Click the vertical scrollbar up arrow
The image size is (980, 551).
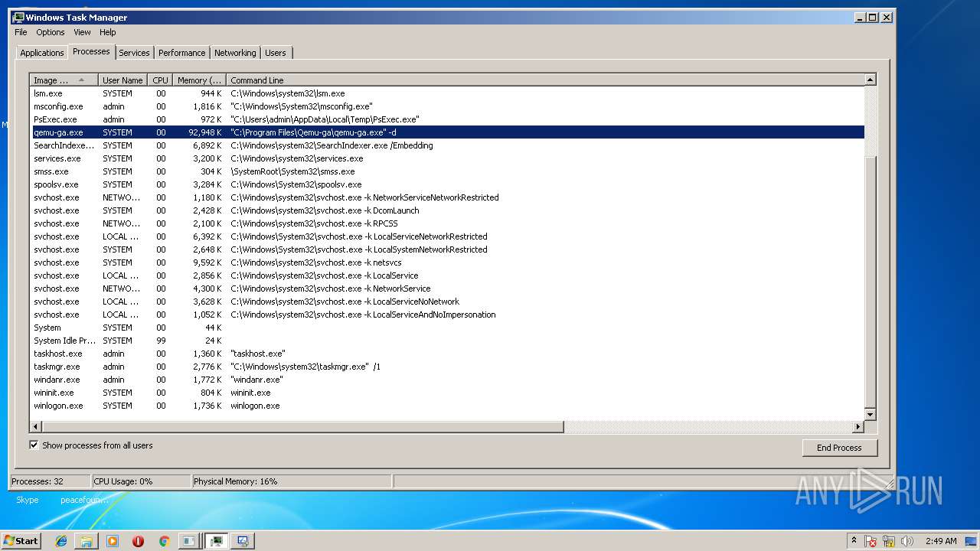pyautogui.click(x=870, y=80)
